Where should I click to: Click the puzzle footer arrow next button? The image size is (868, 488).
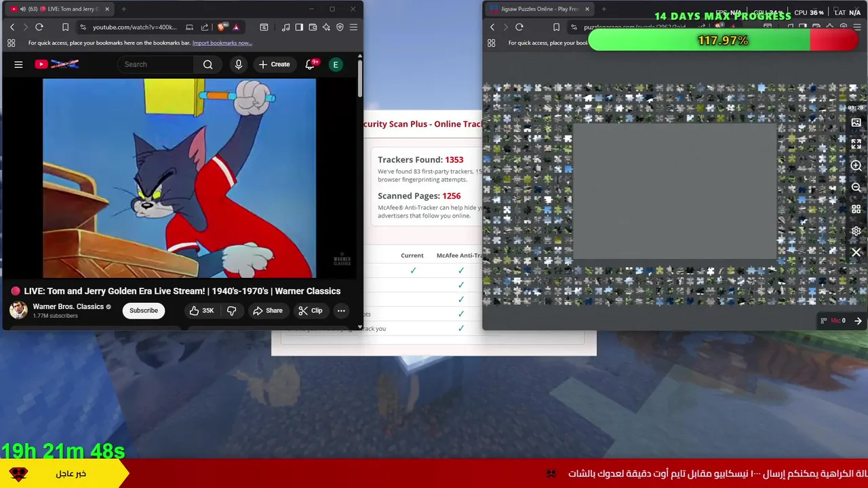click(858, 321)
